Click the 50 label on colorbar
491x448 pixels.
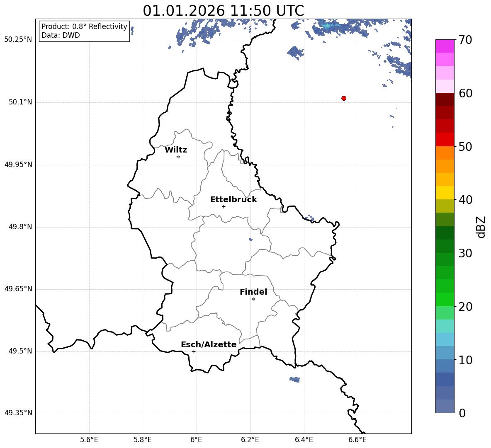[465, 147]
